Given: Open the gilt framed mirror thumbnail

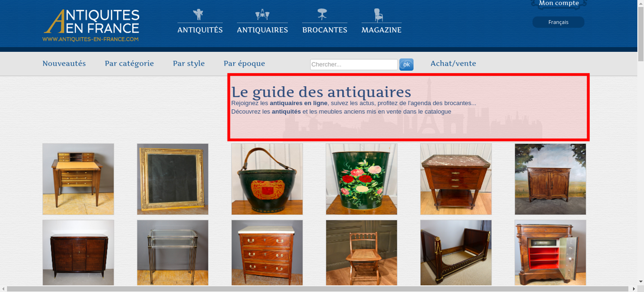Looking at the screenshot, I should point(173,179).
